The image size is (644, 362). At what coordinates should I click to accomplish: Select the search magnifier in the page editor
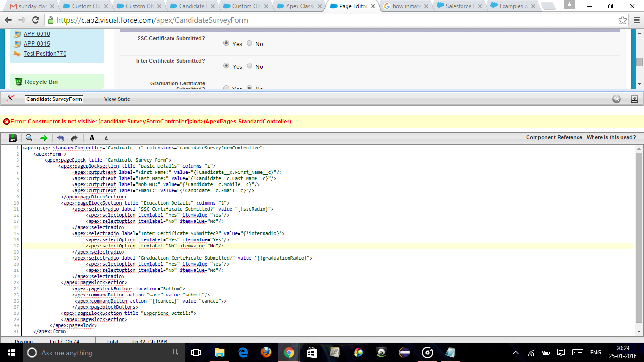click(28, 138)
